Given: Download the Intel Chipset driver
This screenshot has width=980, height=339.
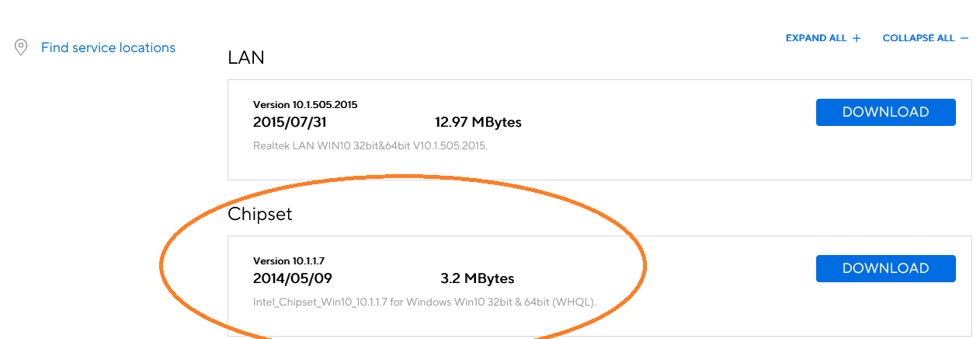Looking at the screenshot, I should [885, 268].
